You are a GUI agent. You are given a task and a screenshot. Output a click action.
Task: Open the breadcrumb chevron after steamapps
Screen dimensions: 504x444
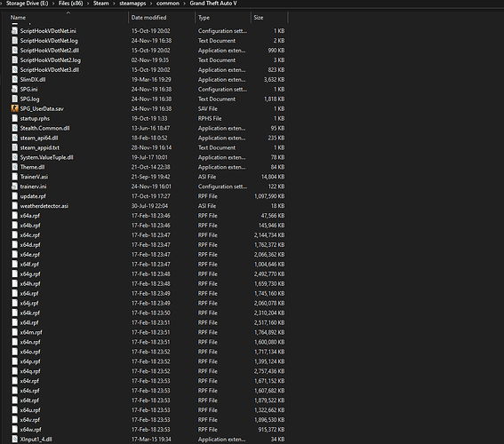tap(151, 4)
